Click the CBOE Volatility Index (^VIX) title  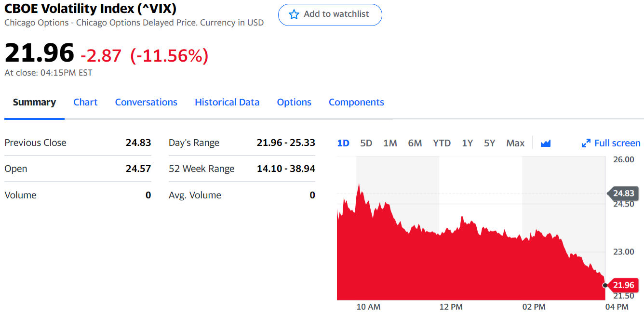click(x=91, y=8)
